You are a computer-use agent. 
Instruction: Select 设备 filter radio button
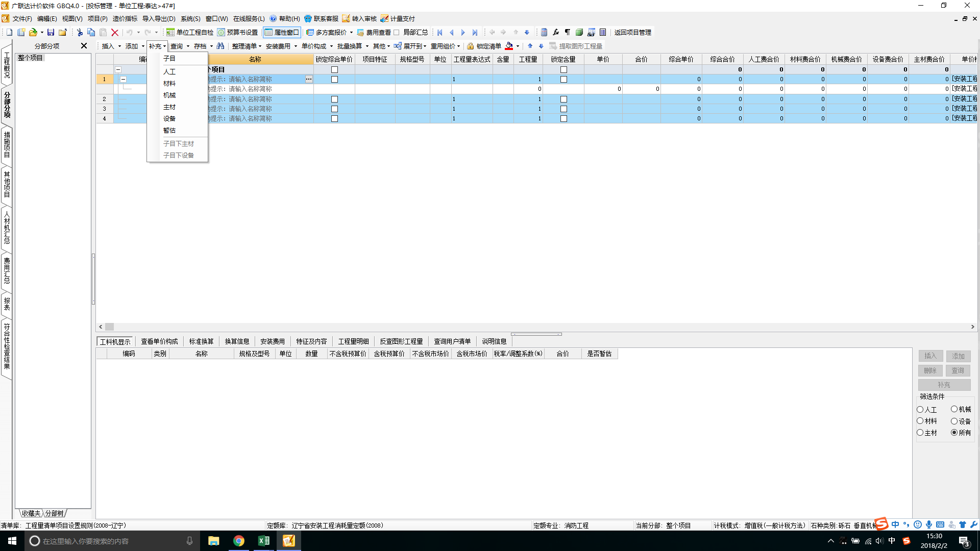click(x=954, y=421)
